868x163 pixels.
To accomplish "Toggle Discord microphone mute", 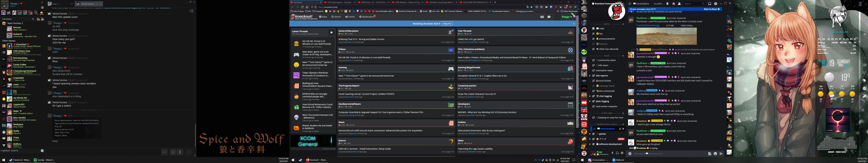I will coord(613,153).
